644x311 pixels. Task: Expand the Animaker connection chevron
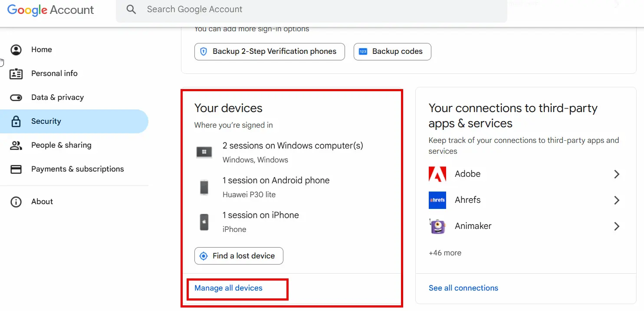pos(617,226)
